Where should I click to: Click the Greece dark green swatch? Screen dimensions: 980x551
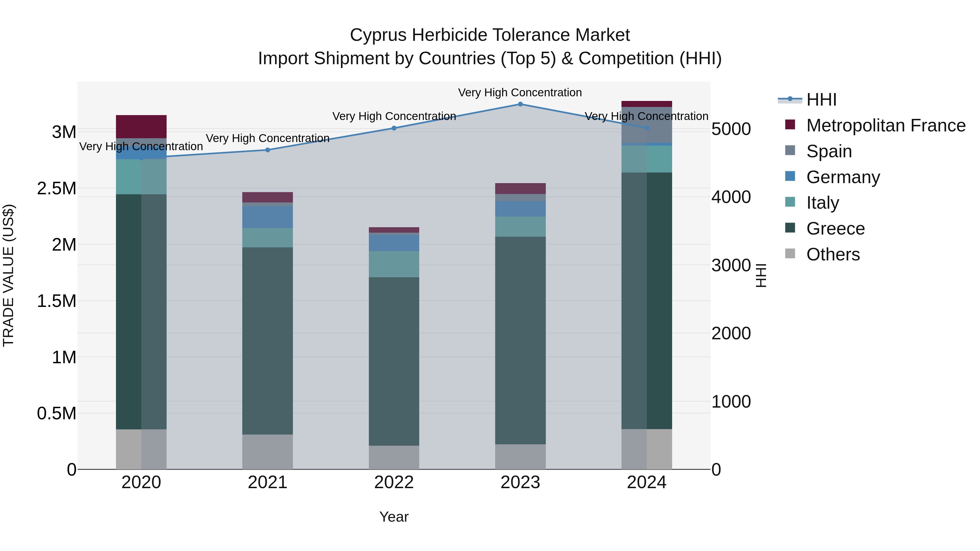[790, 227]
